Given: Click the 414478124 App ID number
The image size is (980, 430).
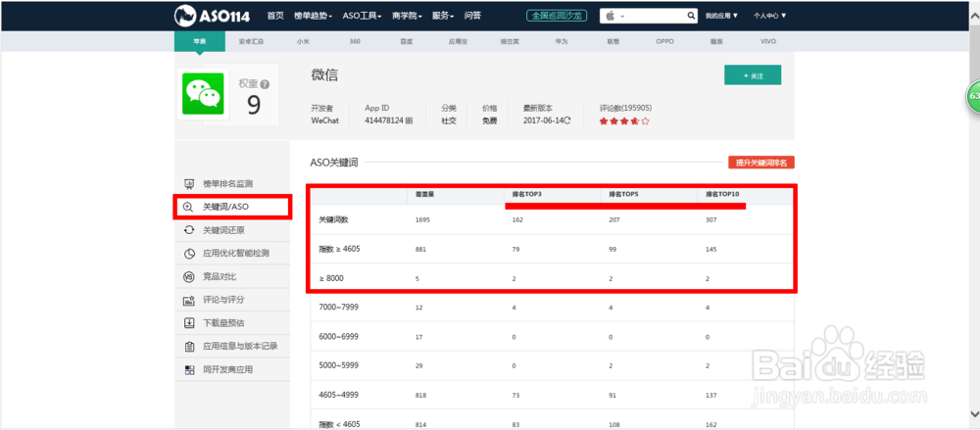Looking at the screenshot, I should (384, 120).
